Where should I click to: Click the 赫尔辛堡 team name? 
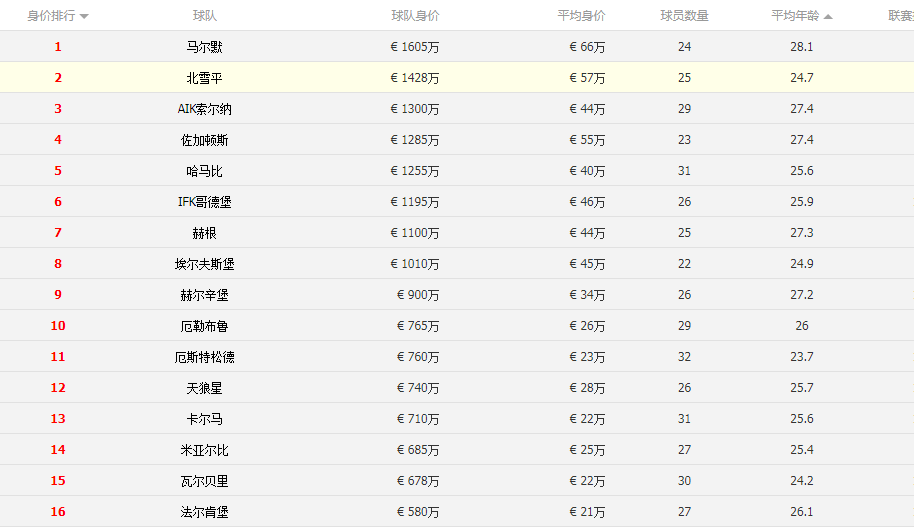pos(204,295)
